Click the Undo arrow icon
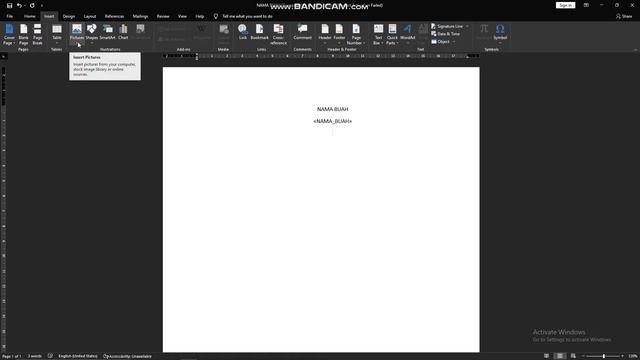The image size is (640, 360). [19, 6]
